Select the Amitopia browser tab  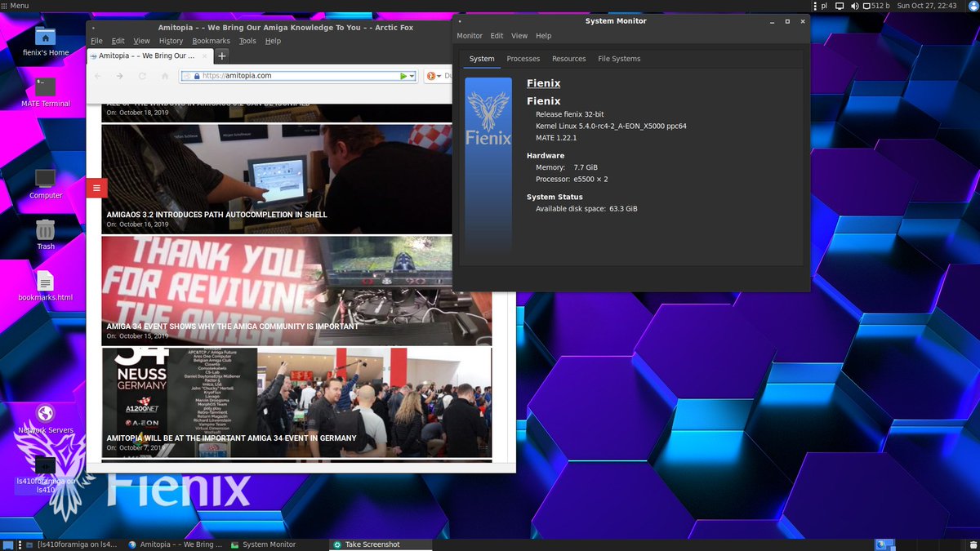coord(149,56)
